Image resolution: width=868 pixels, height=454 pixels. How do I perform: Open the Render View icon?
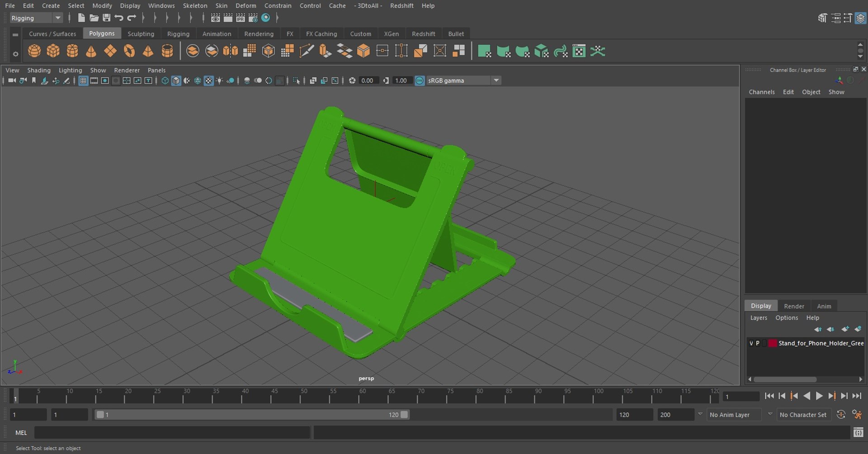click(x=216, y=18)
